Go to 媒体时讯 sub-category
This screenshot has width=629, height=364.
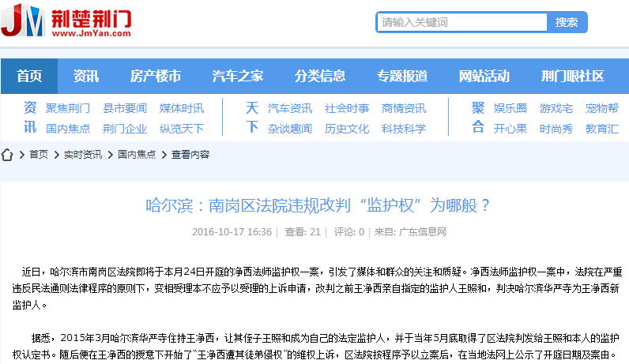[x=182, y=108]
